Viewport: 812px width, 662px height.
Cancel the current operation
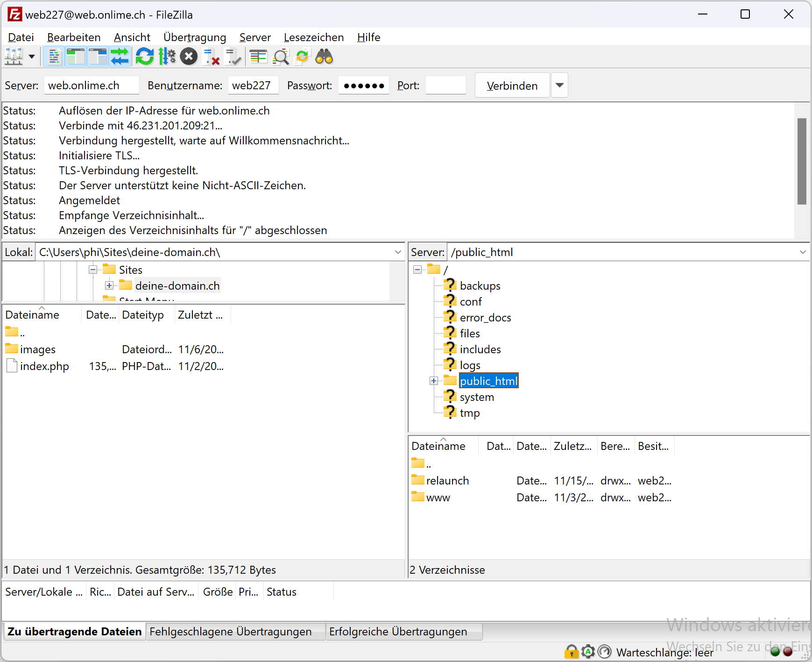(x=189, y=57)
